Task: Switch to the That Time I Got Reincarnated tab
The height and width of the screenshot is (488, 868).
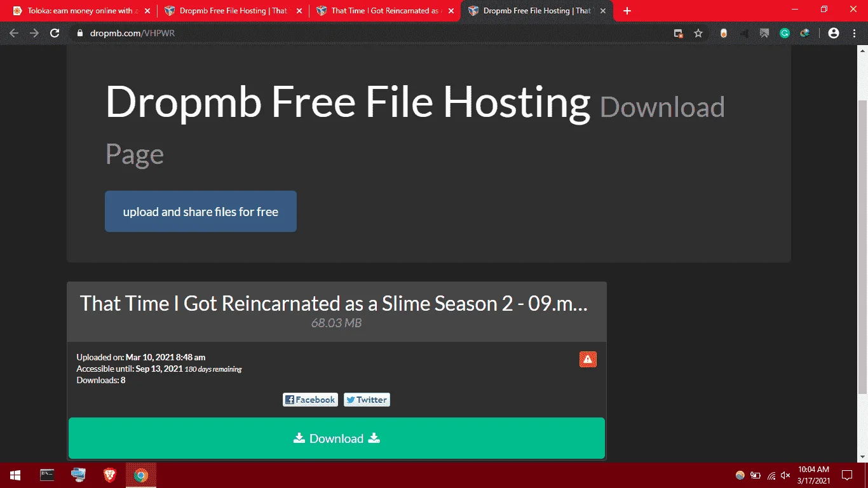Action: 386,11
